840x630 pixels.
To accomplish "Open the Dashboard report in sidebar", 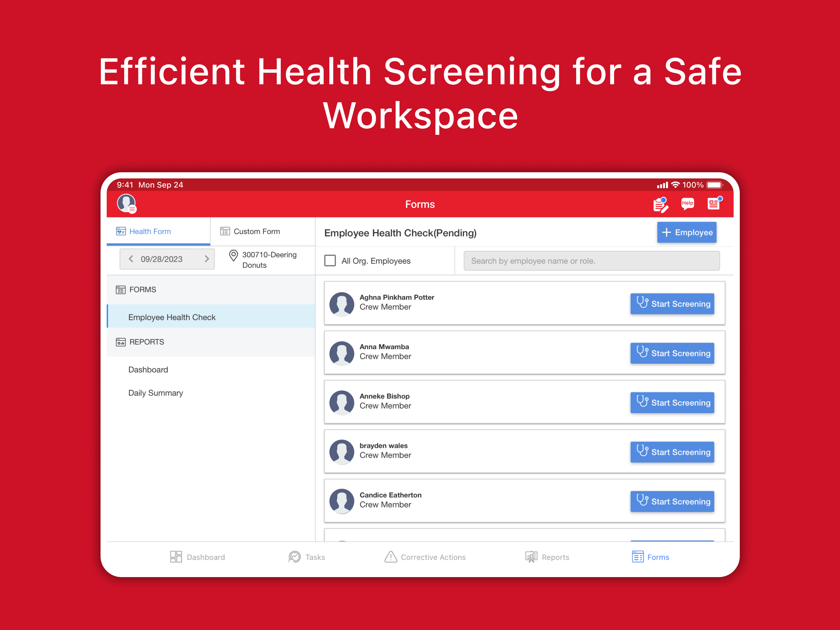I will pyautogui.click(x=148, y=370).
